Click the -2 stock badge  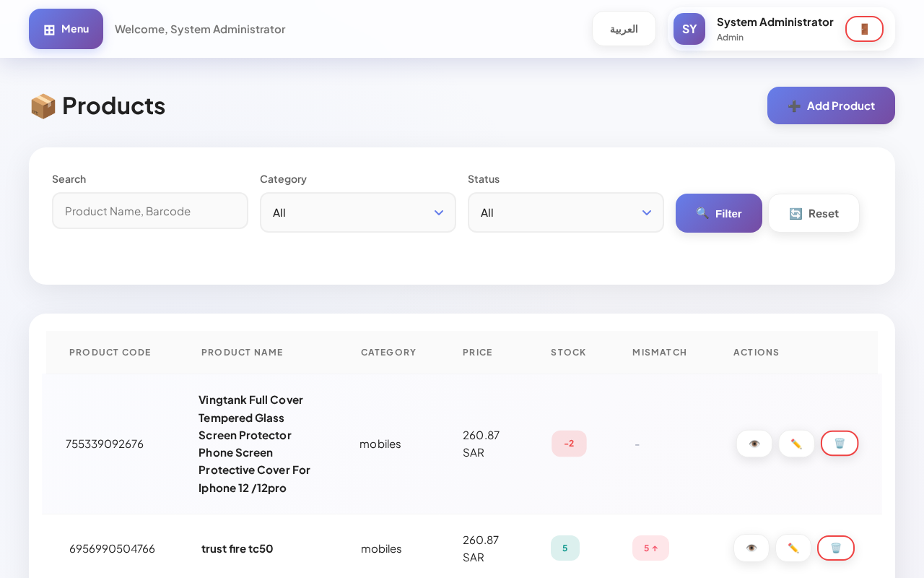pyautogui.click(x=569, y=444)
